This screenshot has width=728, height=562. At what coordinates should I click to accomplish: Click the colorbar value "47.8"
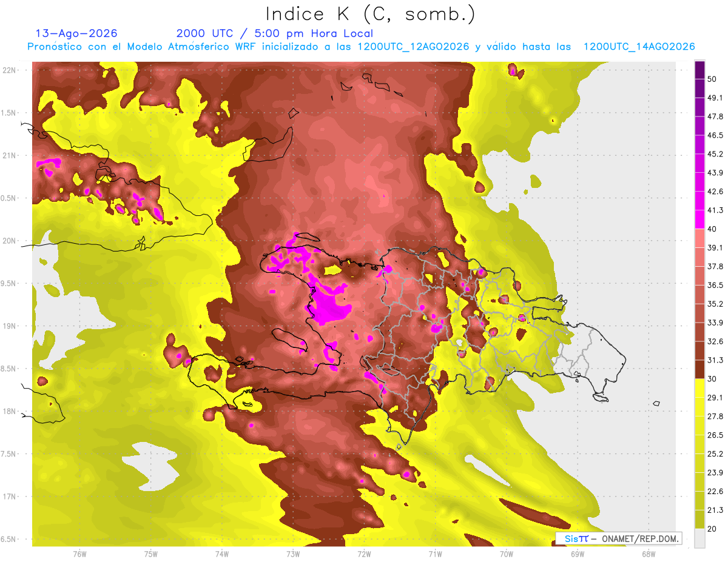715,116
